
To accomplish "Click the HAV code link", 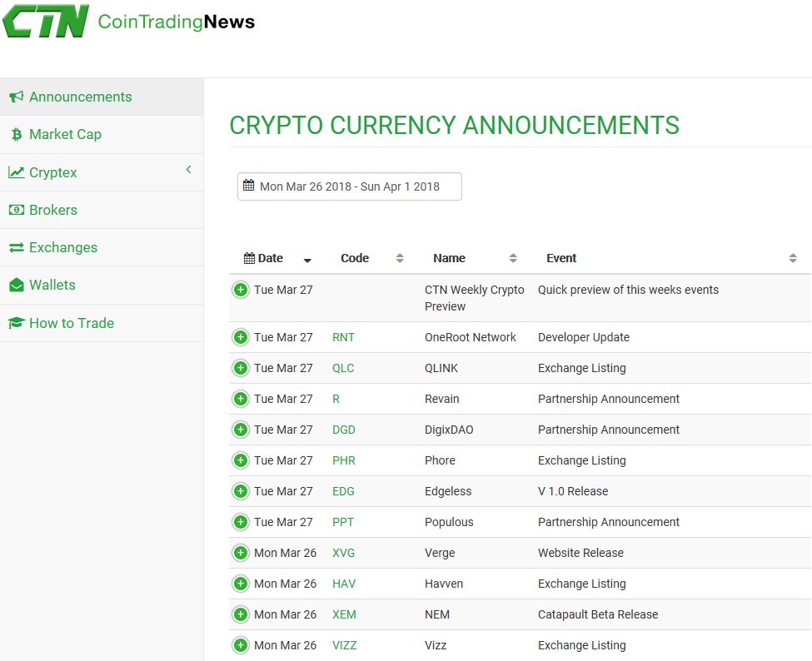I will click(x=344, y=584).
